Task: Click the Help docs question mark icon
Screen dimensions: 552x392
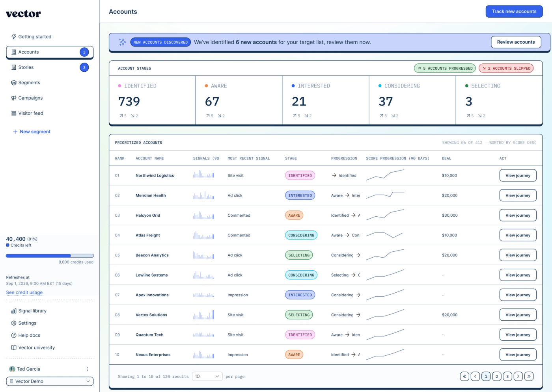Action: (x=14, y=335)
